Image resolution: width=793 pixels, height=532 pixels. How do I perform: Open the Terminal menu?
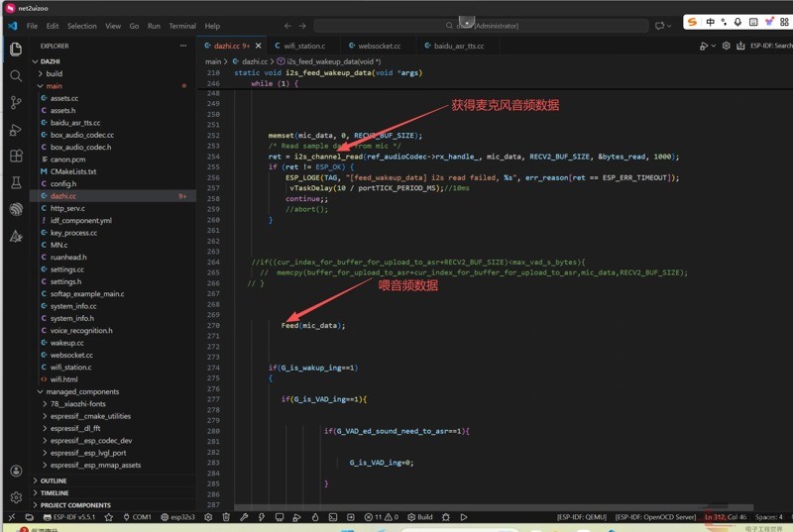[x=181, y=26]
